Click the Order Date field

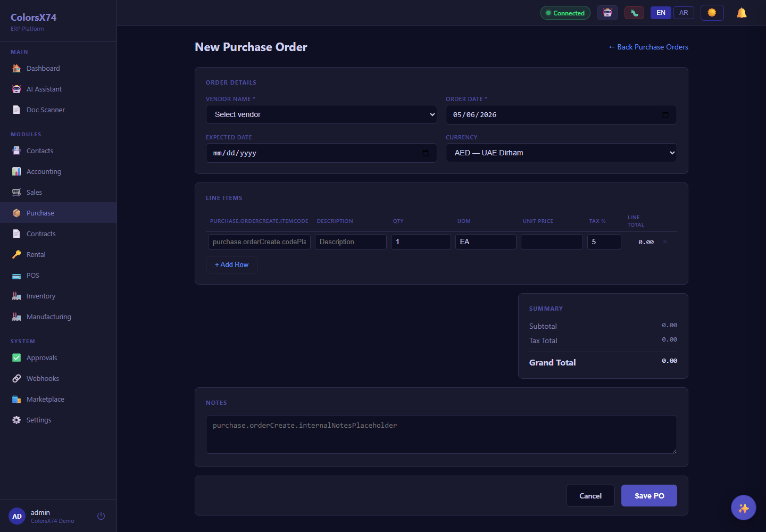click(561, 115)
